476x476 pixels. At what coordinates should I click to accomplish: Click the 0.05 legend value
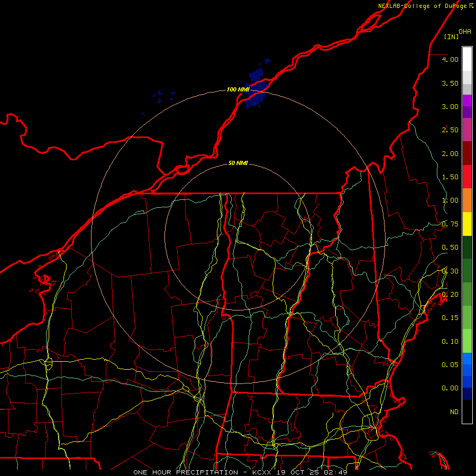coord(450,364)
